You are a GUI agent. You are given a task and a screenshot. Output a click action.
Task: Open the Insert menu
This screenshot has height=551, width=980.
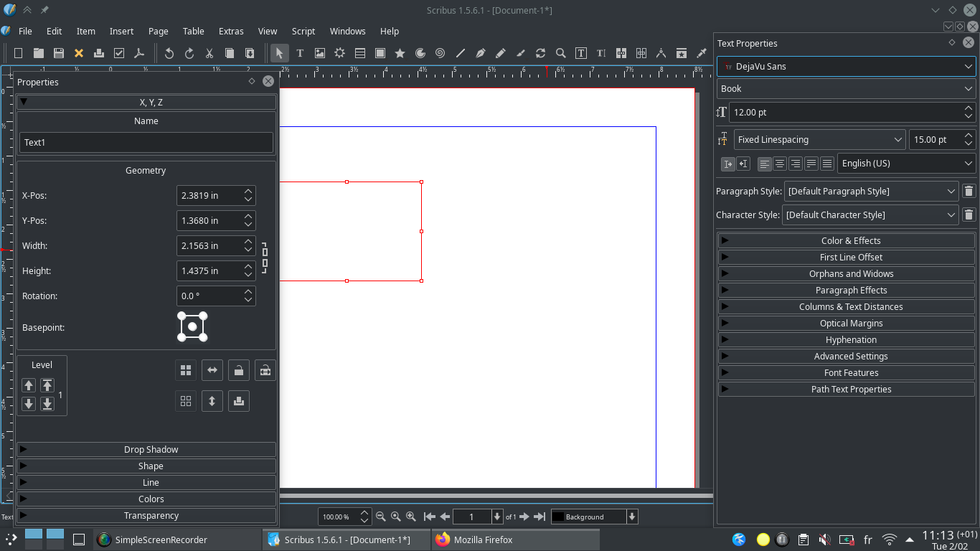pyautogui.click(x=121, y=31)
